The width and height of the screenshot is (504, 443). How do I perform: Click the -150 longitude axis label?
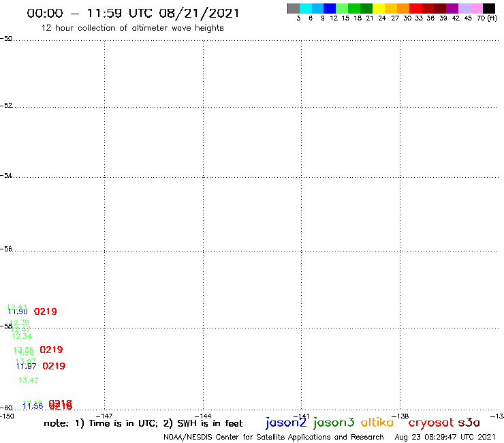tap(7, 416)
